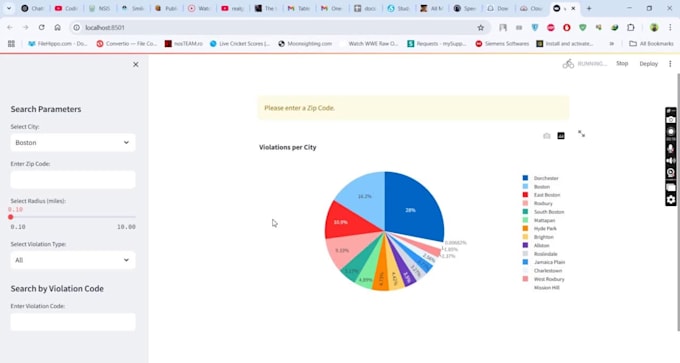Image resolution: width=680 pixels, height=363 pixels.
Task: Open the Chrome profile avatar
Action: pos(654,27)
